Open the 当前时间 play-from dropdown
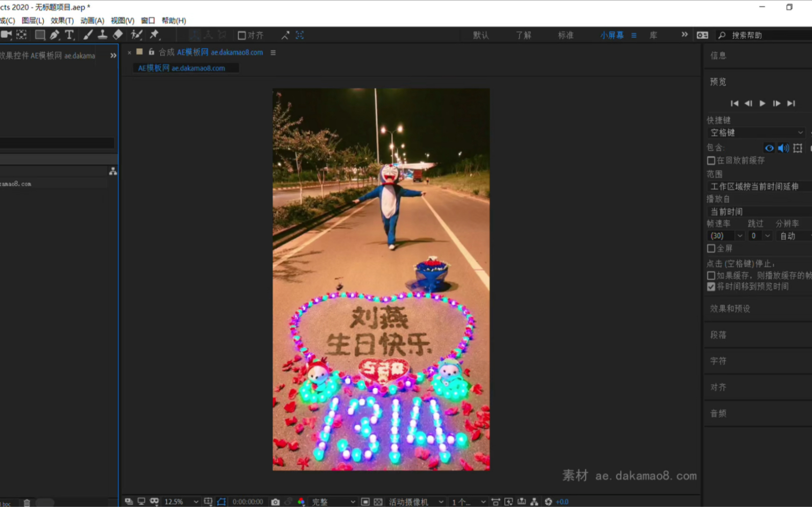 click(x=759, y=211)
